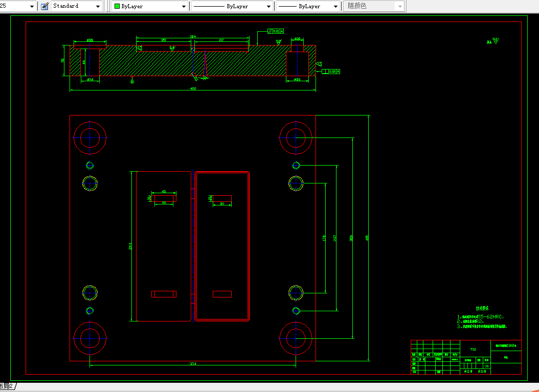Open the dropdown showing value 25

pyautogui.click(x=32, y=7)
